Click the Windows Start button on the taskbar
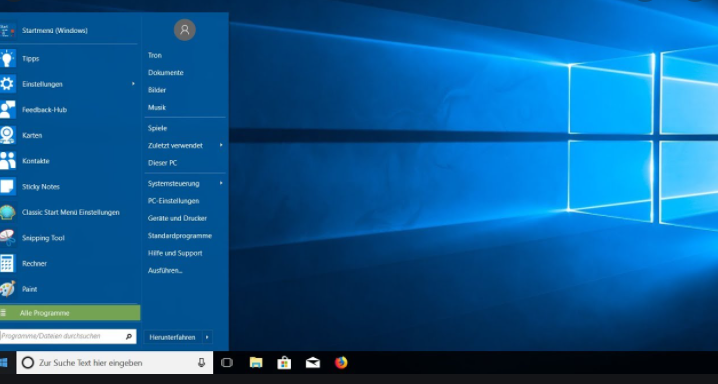718x384 pixels. [x=4, y=363]
